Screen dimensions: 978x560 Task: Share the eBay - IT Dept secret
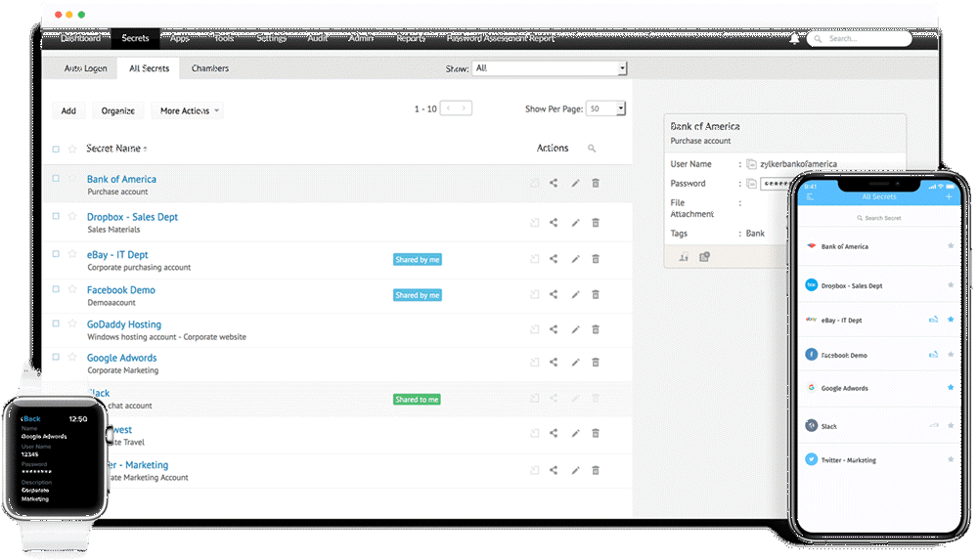(x=554, y=258)
